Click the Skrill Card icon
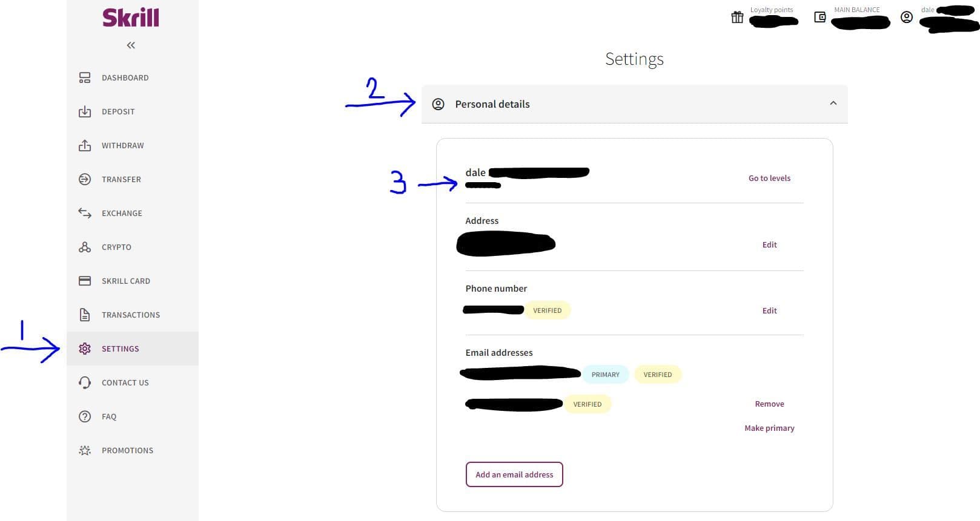 point(85,281)
